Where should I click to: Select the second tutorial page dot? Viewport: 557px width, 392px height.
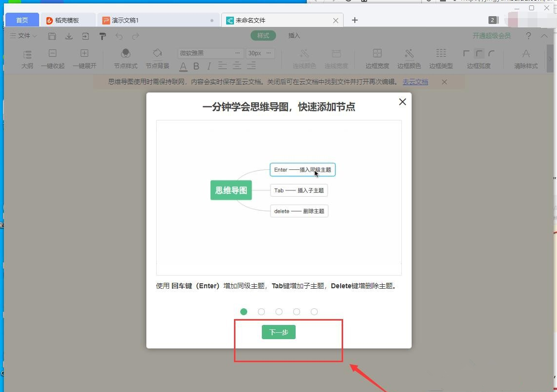(261, 312)
